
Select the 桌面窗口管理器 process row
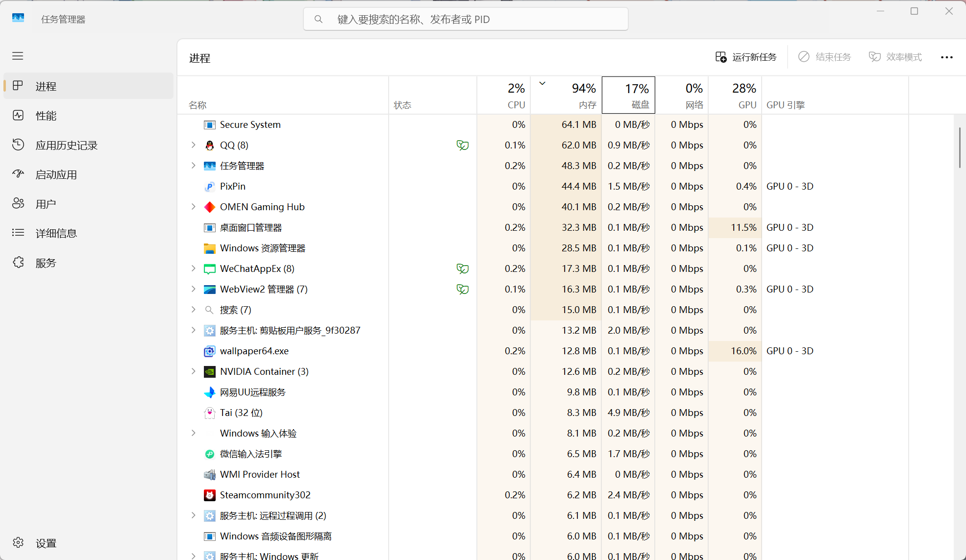pos(566,228)
